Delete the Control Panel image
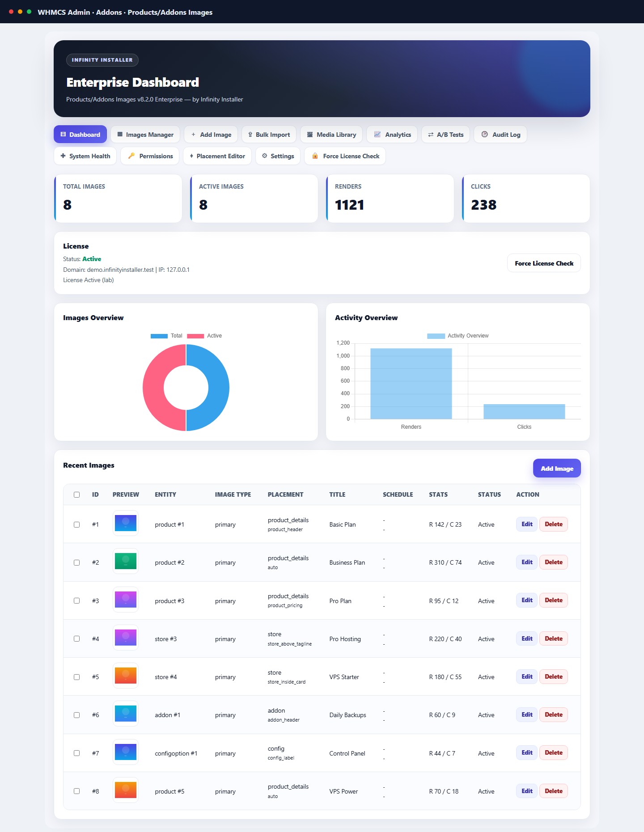This screenshot has height=832, width=644. [x=554, y=752]
